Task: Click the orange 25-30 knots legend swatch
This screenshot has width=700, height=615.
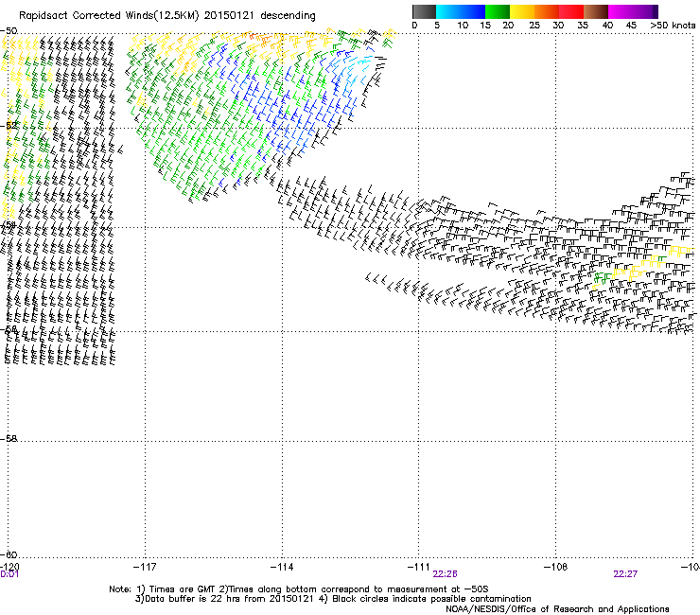Action: click(547, 11)
